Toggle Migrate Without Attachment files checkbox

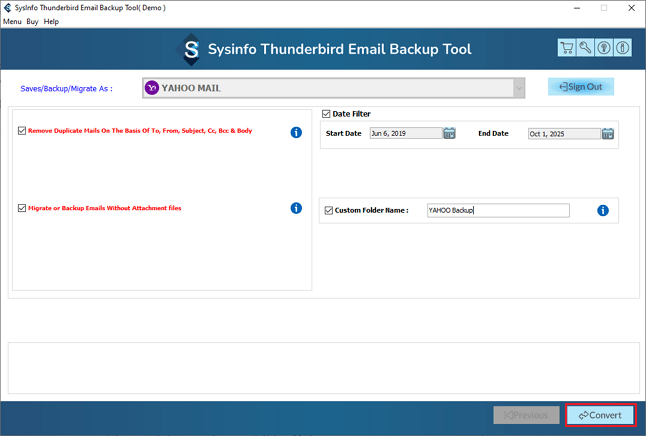[x=22, y=208]
